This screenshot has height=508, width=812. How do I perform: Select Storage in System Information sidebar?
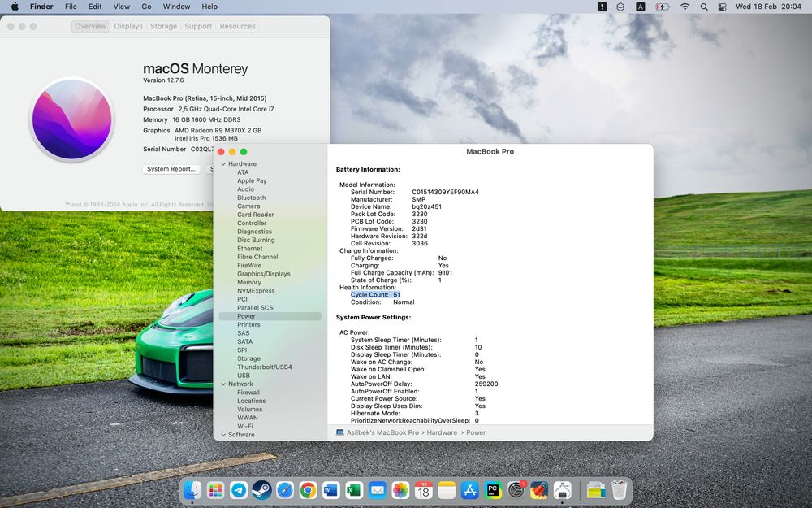[x=248, y=358]
